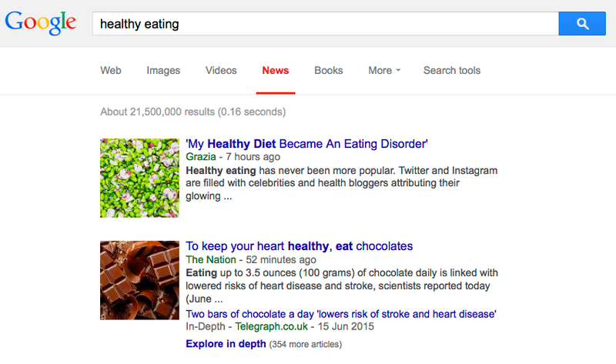Click the About 21,500,000 results text
616x364 pixels.
click(193, 112)
